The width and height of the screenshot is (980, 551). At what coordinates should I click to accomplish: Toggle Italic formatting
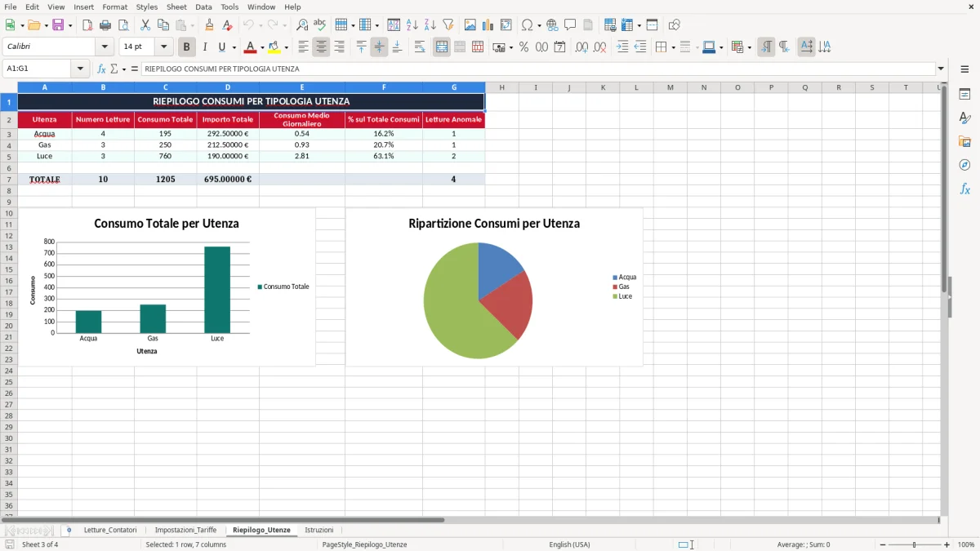point(205,47)
